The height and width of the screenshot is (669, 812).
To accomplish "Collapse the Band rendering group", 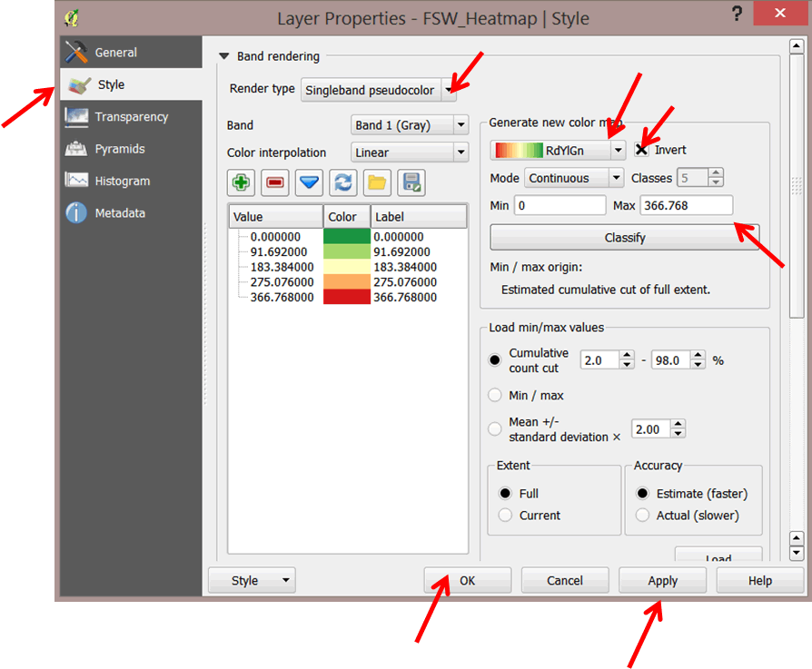I will tap(223, 56).
